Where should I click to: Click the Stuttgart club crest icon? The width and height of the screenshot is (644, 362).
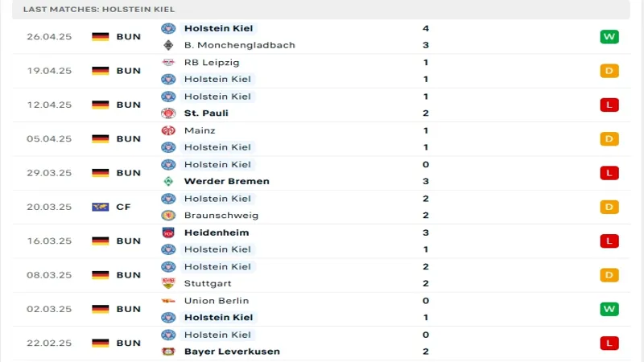tap(168, 283)
